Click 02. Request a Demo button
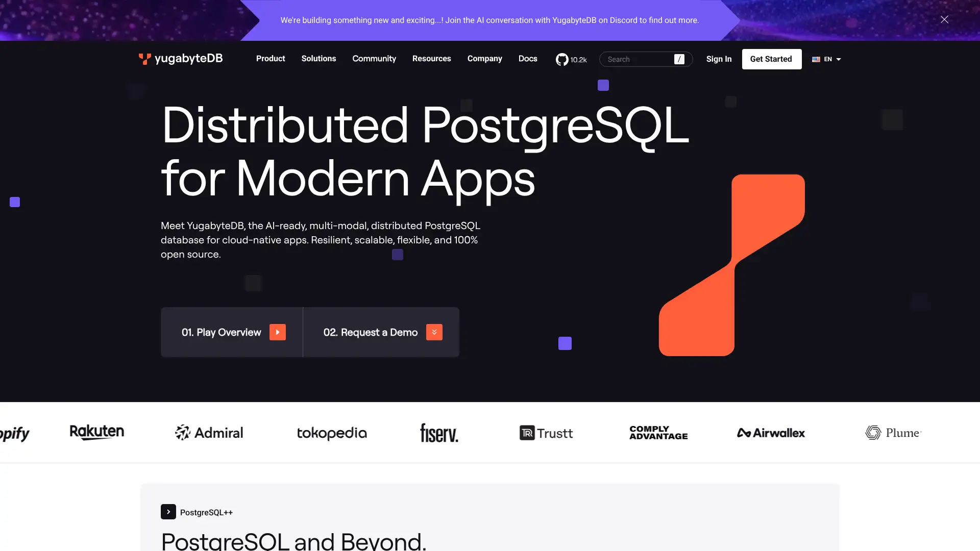This screenshot has height=551, width=980. (x=381, y=332)
